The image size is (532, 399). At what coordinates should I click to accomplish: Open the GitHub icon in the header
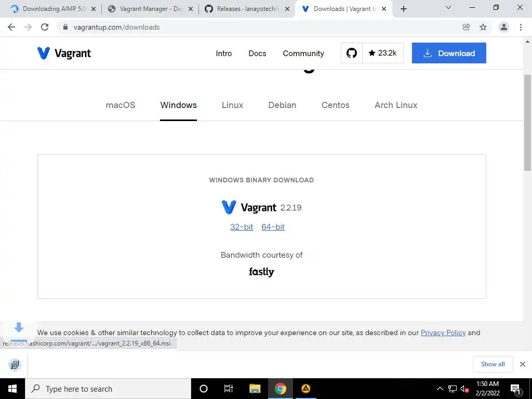point(352,53)
